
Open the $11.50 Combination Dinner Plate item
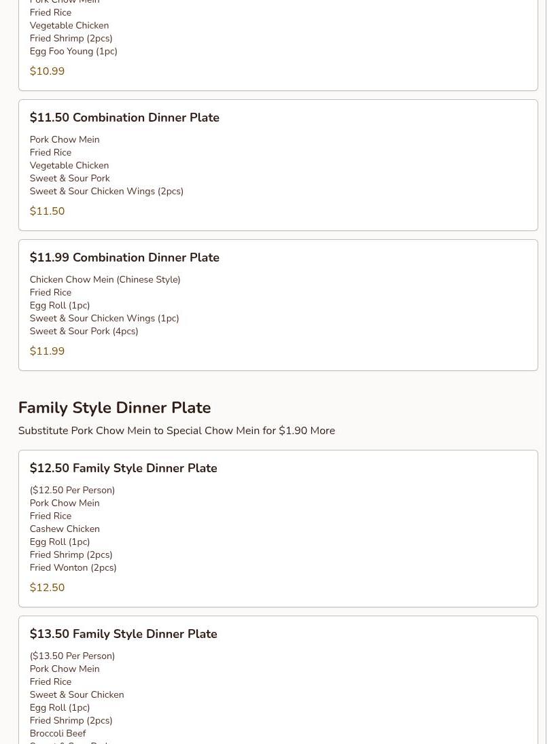coord(124,118)
